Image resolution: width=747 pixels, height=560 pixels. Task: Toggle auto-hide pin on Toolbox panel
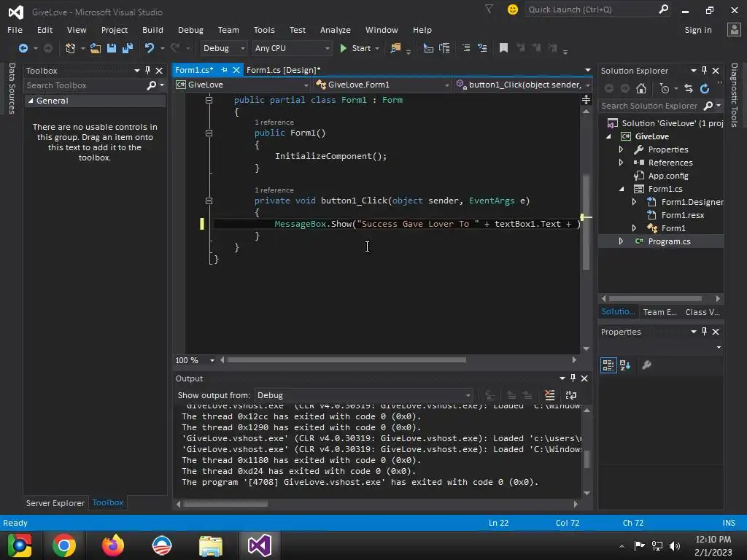tap(147, 71)
